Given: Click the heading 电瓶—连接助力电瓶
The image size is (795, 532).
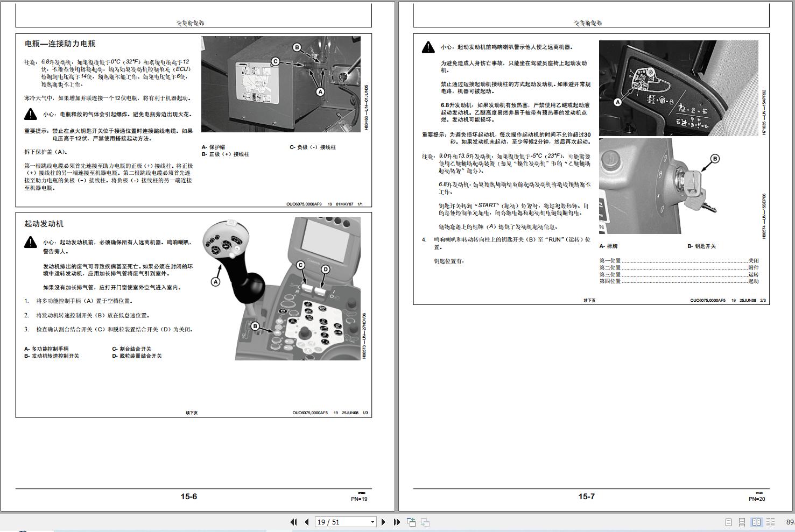Looking at the screenshot, I should (x=60, y=44).
